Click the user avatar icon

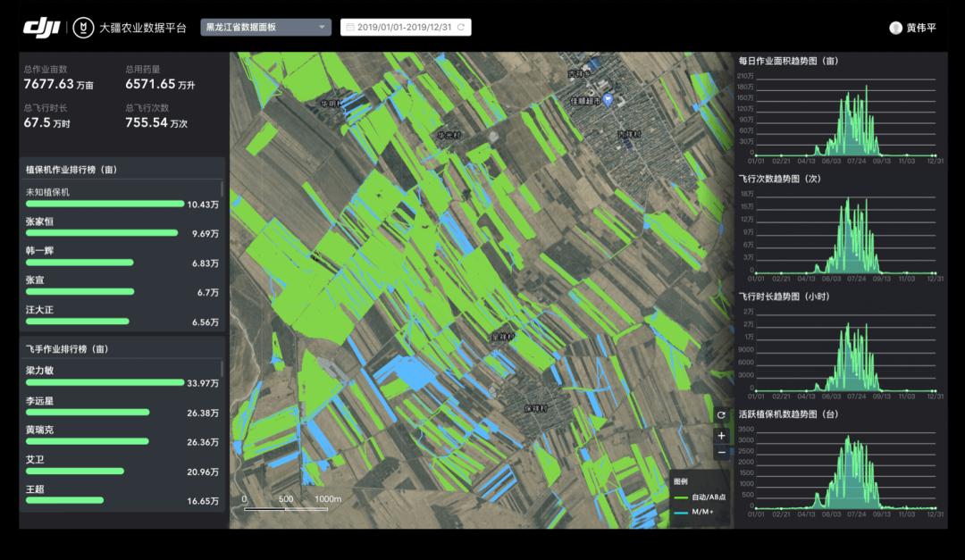coord(895,28)
